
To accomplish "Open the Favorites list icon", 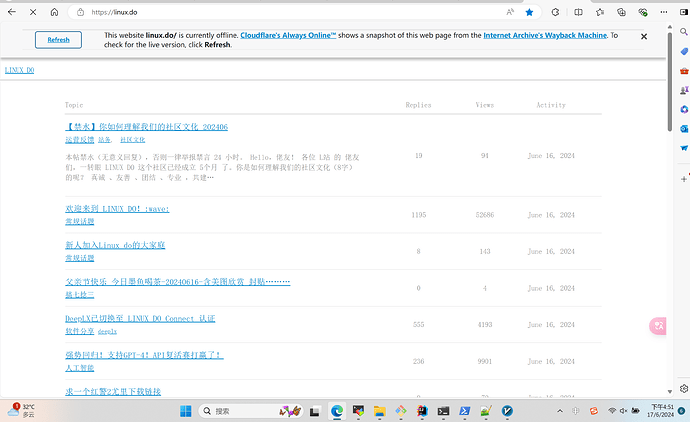I will 600,12.
